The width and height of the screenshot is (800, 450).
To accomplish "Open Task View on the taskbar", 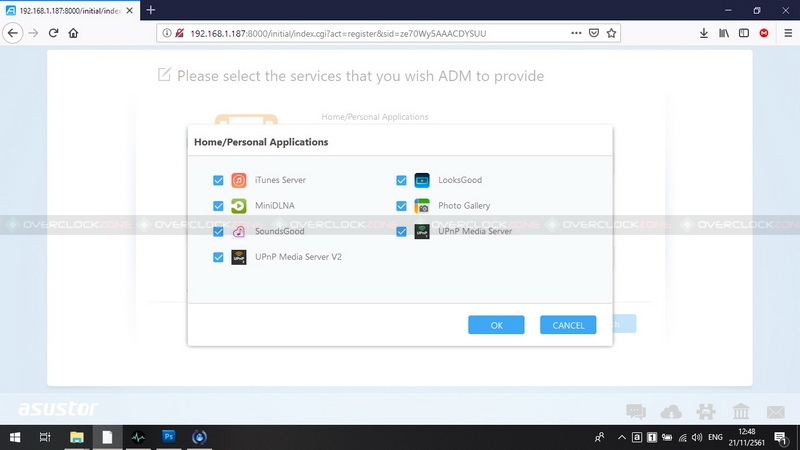I will [45, 437].
